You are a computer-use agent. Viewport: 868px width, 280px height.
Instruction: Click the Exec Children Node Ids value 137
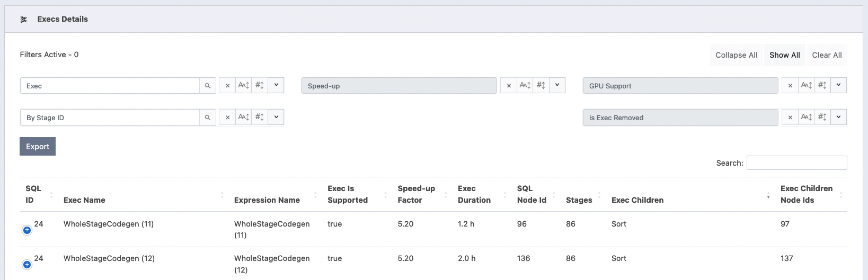pos(787,258)
